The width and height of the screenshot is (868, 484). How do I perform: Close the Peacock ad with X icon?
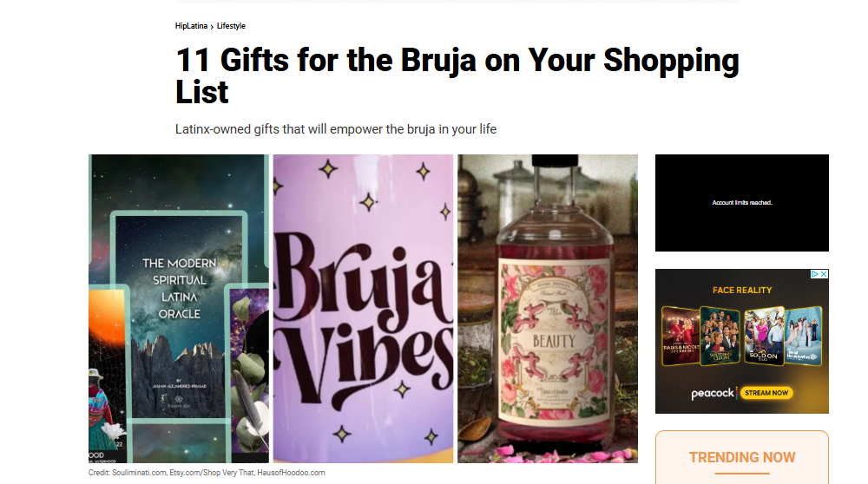[824, 274]
